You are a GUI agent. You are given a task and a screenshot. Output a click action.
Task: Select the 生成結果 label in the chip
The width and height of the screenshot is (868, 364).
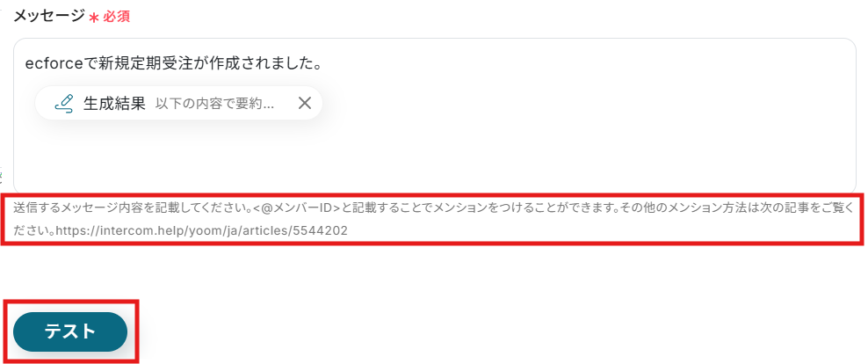click(x=114, y=104)
